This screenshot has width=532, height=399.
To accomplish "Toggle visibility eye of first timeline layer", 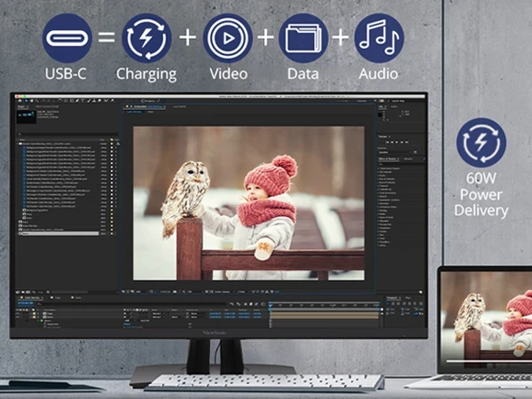I will pyautogui.click(x=19, y=312).
